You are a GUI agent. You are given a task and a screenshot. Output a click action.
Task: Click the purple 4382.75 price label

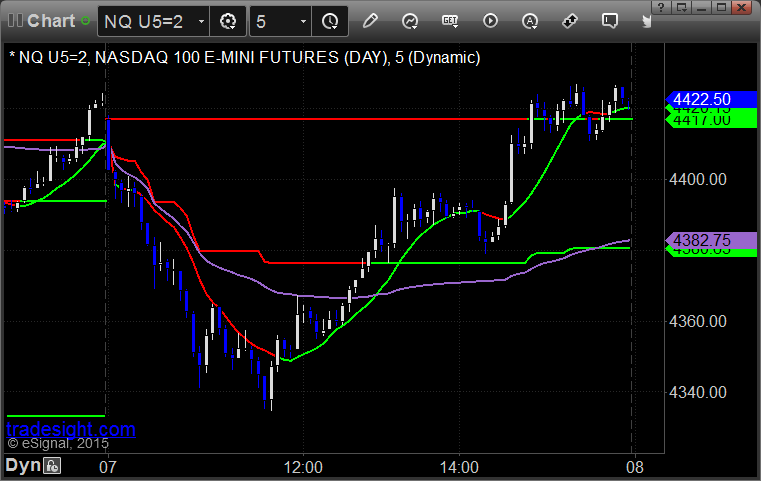[711, 240]
